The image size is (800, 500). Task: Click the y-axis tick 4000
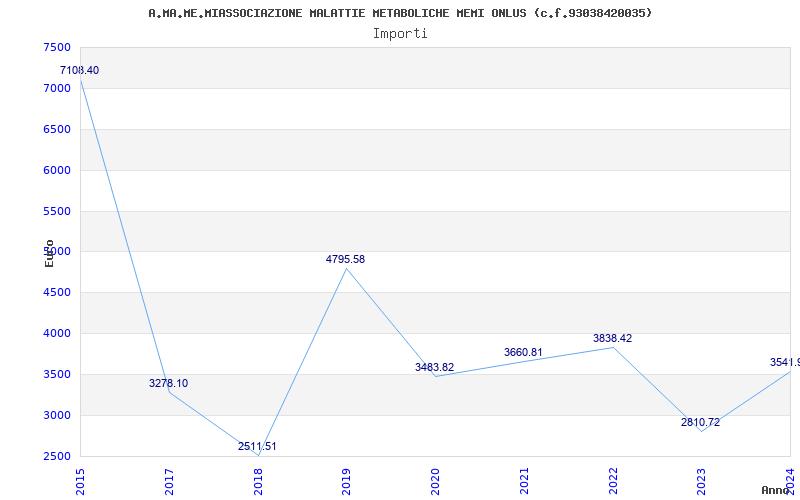pos(57,334)
